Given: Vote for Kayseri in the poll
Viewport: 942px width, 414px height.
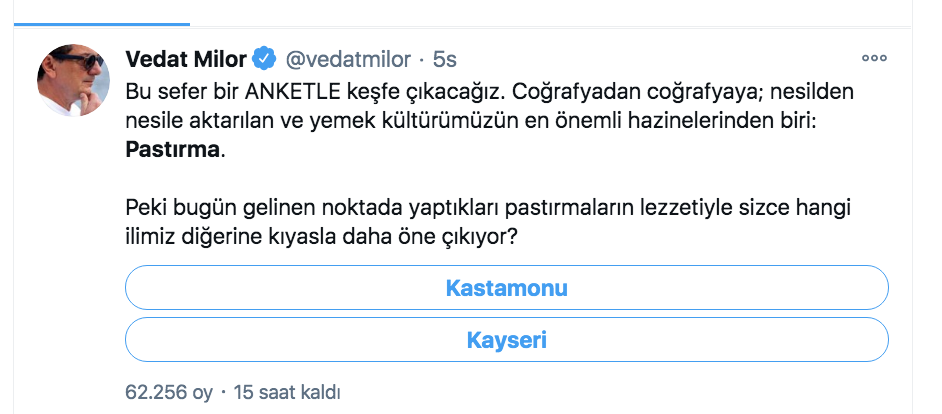Looking at the screenshot, I should [x=506, y=339].
